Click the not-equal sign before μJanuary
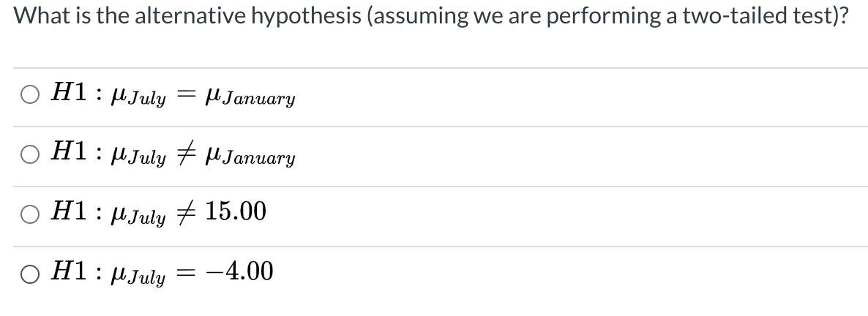The height and width of the screenshot is (316, 868). coord(187,156)
